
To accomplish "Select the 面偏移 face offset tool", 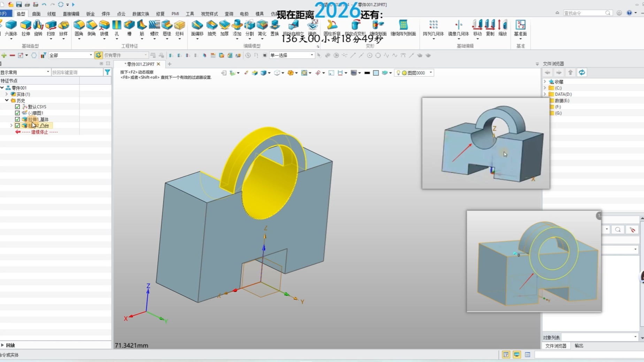I will [x=197, y=28].
